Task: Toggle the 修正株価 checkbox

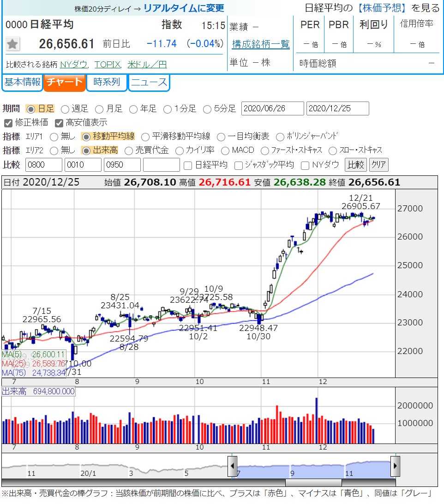Action: pyautogui.click(x=8, y=123)
